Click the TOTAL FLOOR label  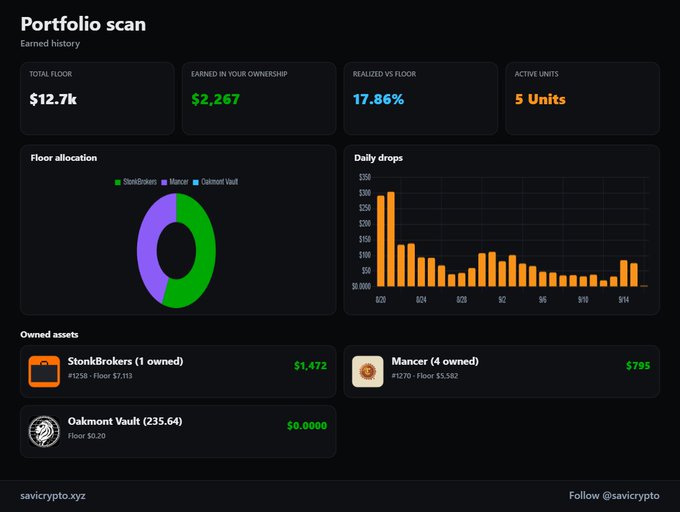tap(51, 74)
